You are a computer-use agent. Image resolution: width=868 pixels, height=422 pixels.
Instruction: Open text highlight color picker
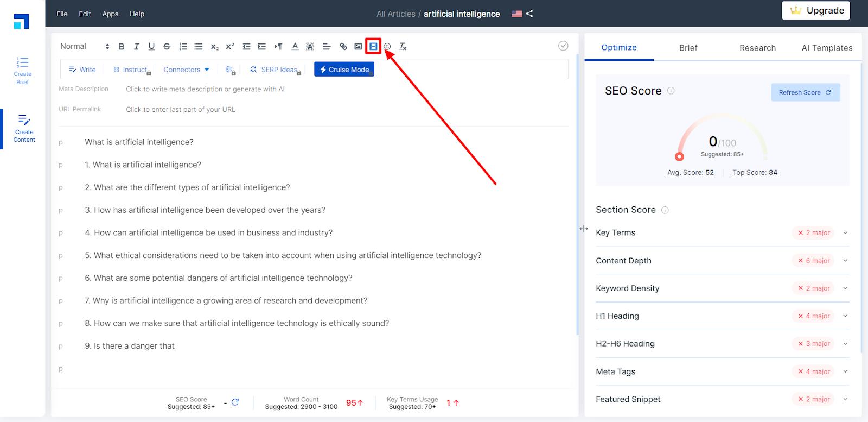point(310,47)
